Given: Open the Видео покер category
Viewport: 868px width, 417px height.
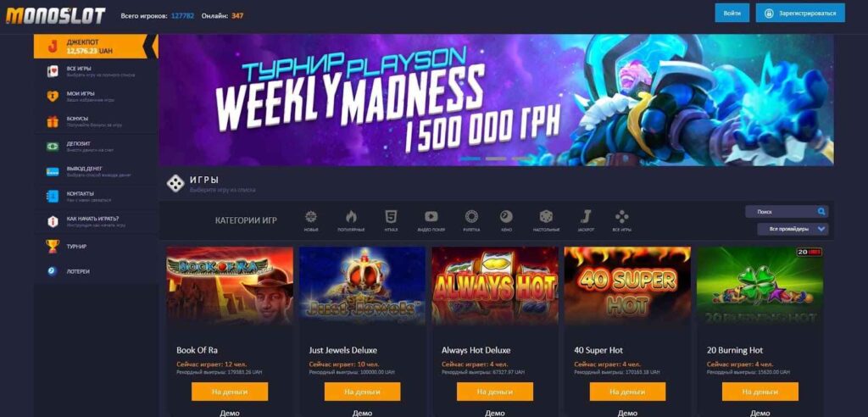Looking at the screenshot, I should point(431,216).
